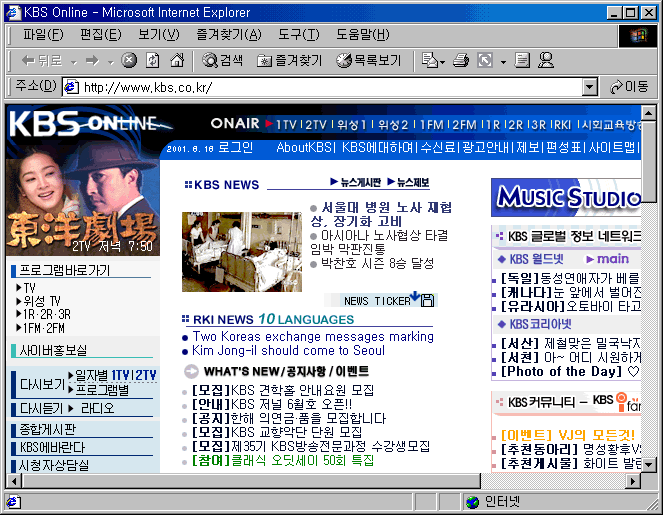Viewport: 663px width, 515px height.
Task: Expand the TV program shortcut arrow
Action: (19, 288)
